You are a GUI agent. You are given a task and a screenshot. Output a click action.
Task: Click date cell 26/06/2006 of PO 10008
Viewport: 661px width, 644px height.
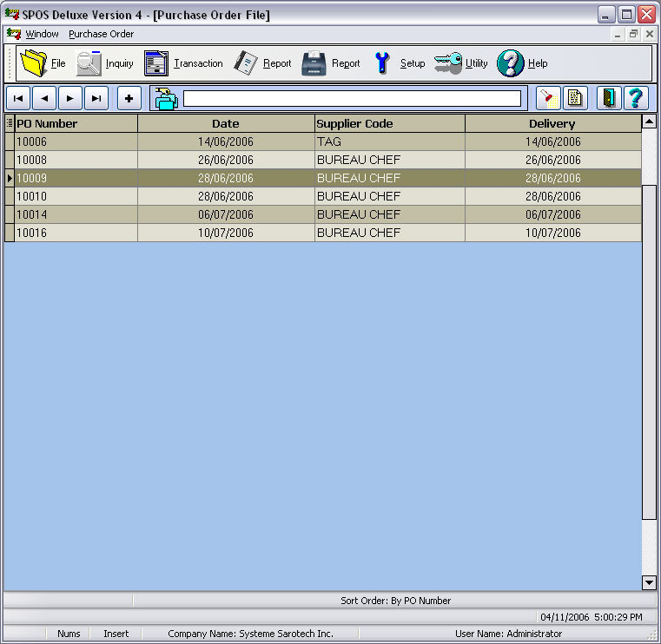pos(226,160)
